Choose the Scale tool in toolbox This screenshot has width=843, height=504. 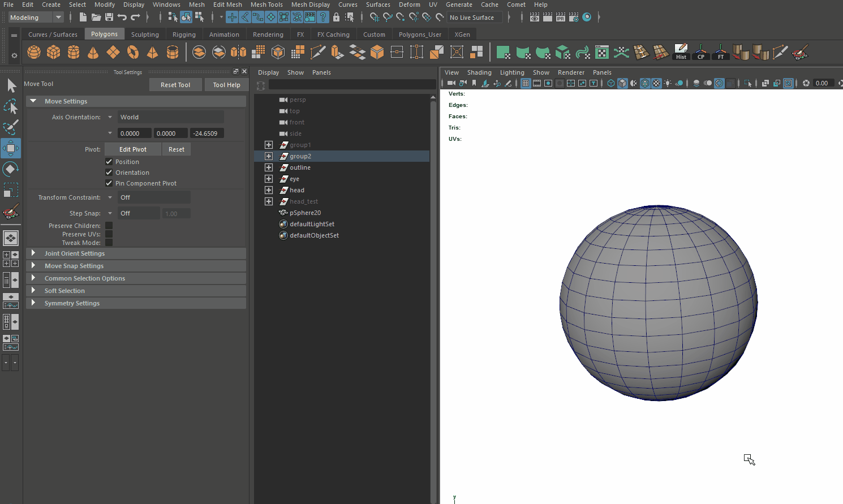tap(11, 190)
